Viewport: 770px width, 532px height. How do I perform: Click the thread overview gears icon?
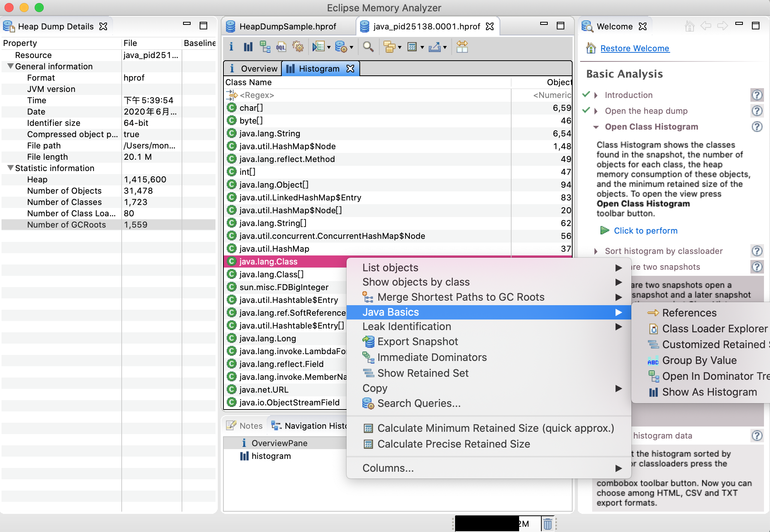[298, 47]
